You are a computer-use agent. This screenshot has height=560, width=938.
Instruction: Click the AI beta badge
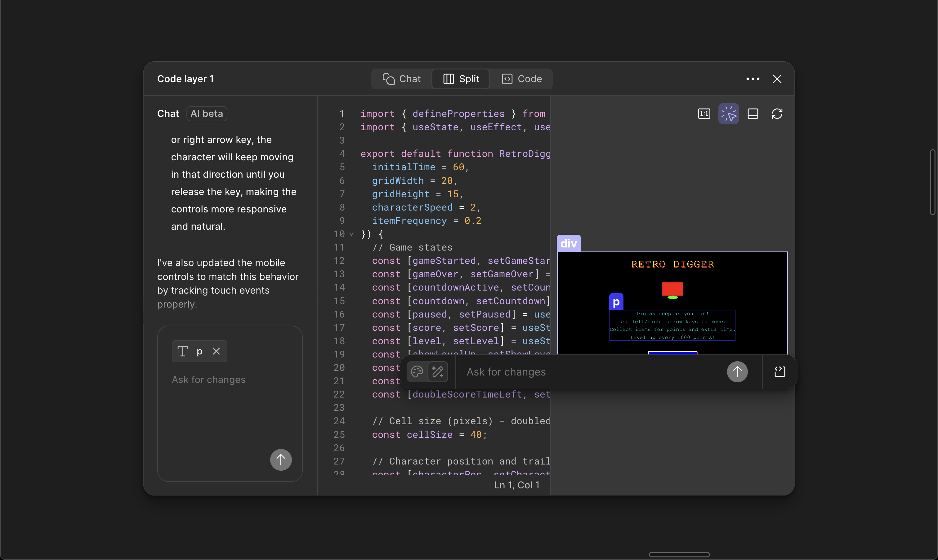pos(207,113)
